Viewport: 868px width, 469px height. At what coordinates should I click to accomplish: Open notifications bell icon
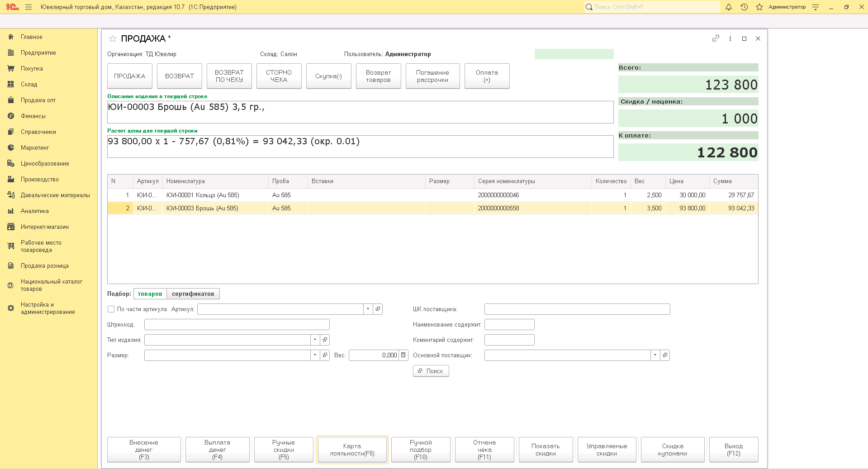pos(729,7)
